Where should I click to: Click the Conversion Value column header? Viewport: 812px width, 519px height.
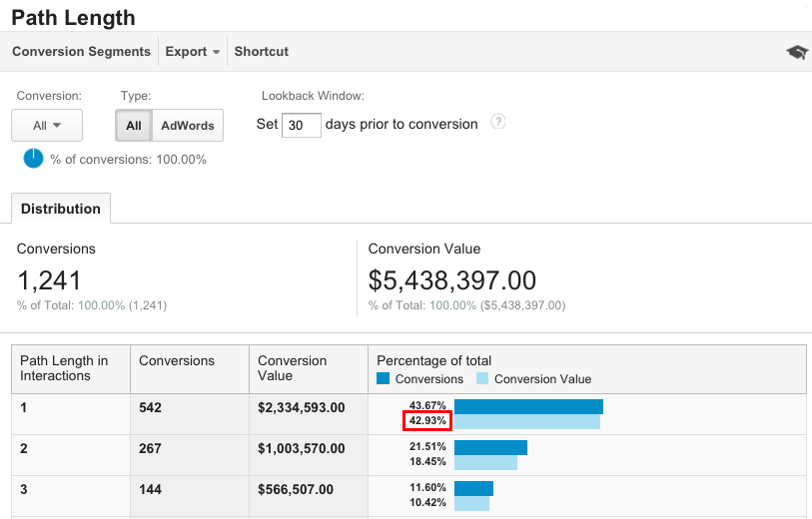pyautogui.click(x=292, y=368)
